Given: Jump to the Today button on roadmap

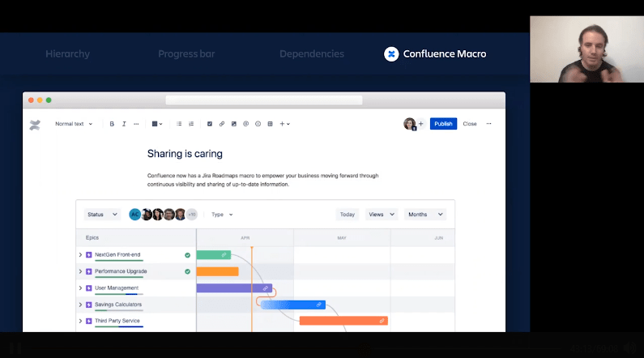Looking at the screenshot, I should [x=348, y=215].
